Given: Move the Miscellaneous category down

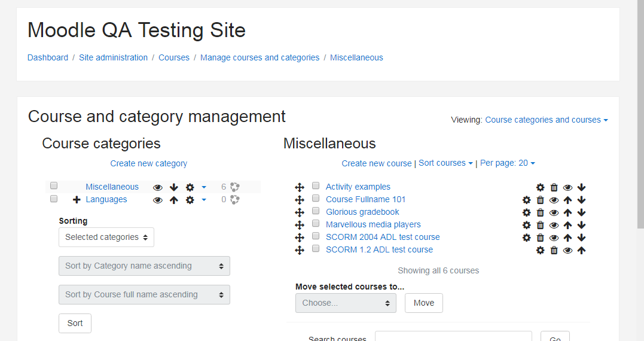Looking at the screenshot, I should 174,187.
